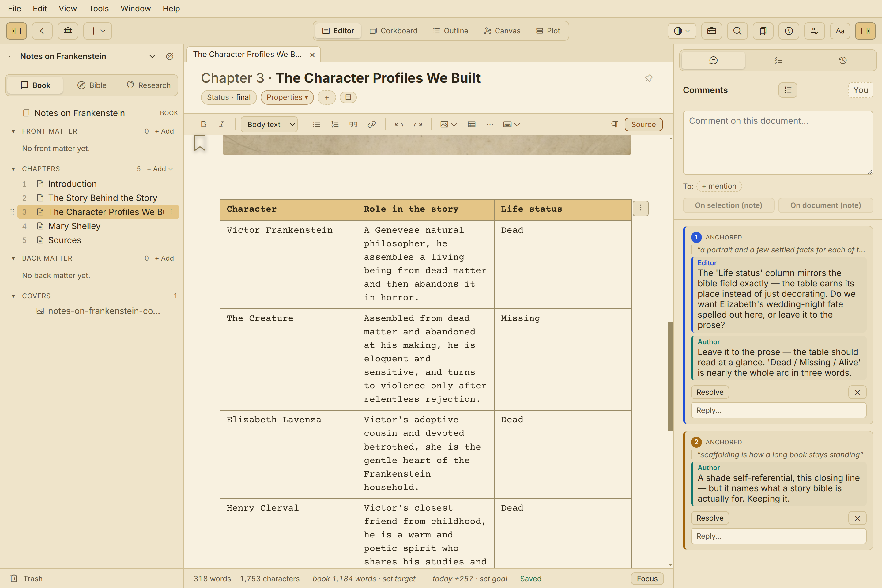Select the Book sidebar tab
The image size is (882, 588).
35,85
